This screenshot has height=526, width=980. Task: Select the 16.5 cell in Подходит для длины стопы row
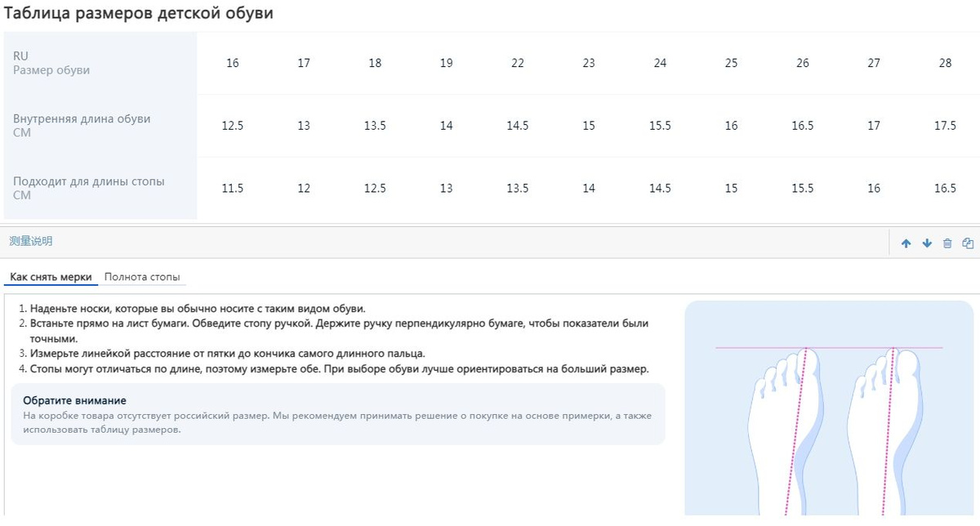click(945, 188)
